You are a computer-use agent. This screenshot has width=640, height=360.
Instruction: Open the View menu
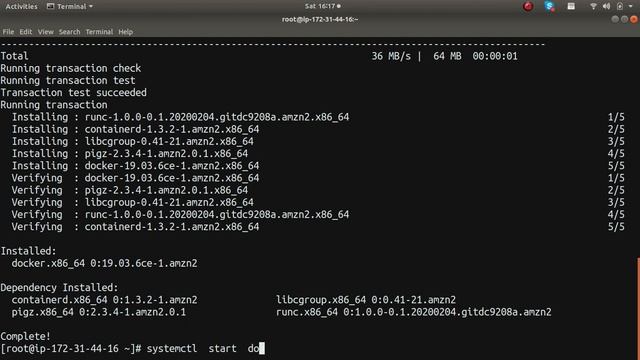(45, 32)
